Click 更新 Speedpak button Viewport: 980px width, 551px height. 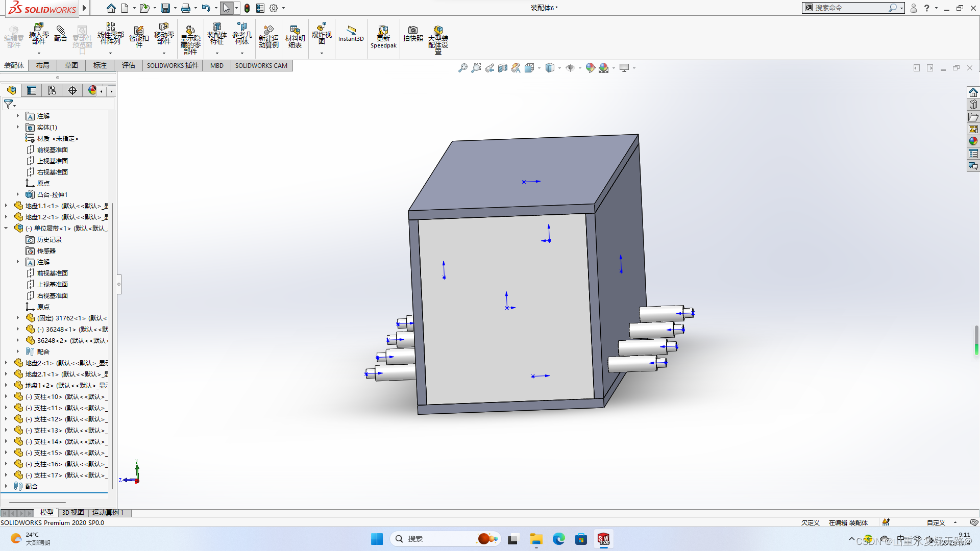click(x=383, y=35)
